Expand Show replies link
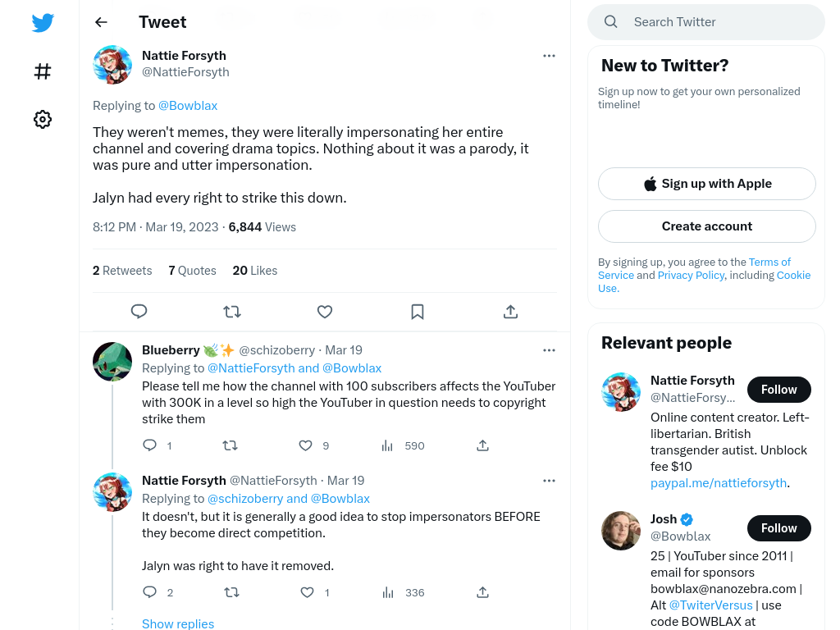This screenshot has height=630, width=840. coord(178,623)
